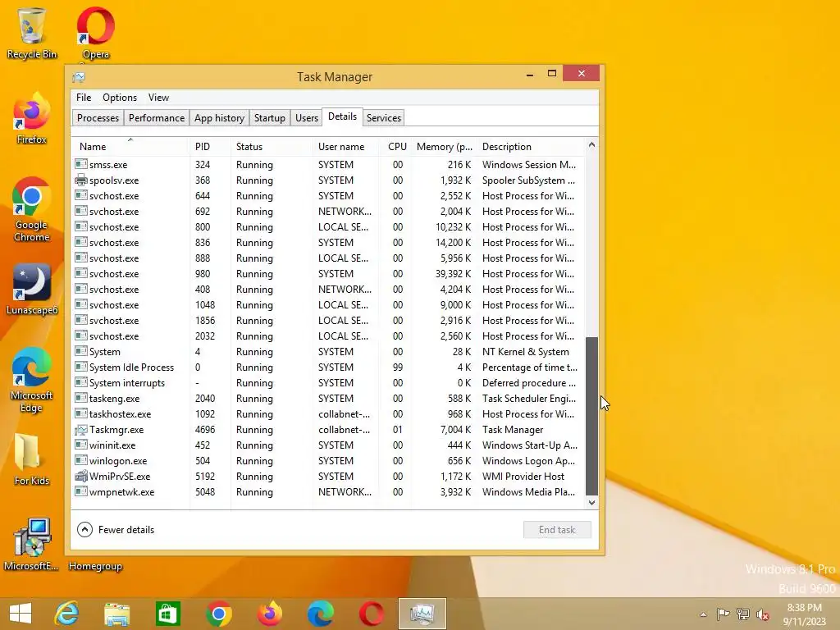
Task: Open the Opera desktop shortcut
Action: point(95,33)
